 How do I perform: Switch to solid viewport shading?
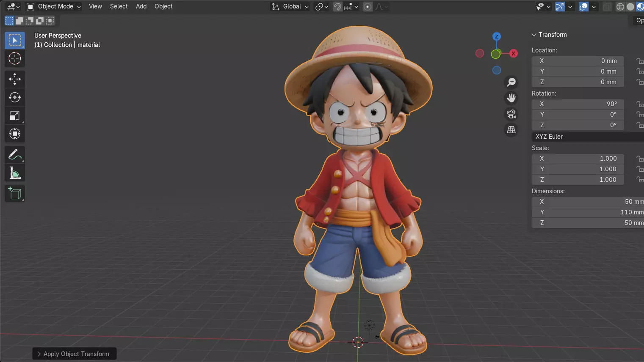click(630, 6)
